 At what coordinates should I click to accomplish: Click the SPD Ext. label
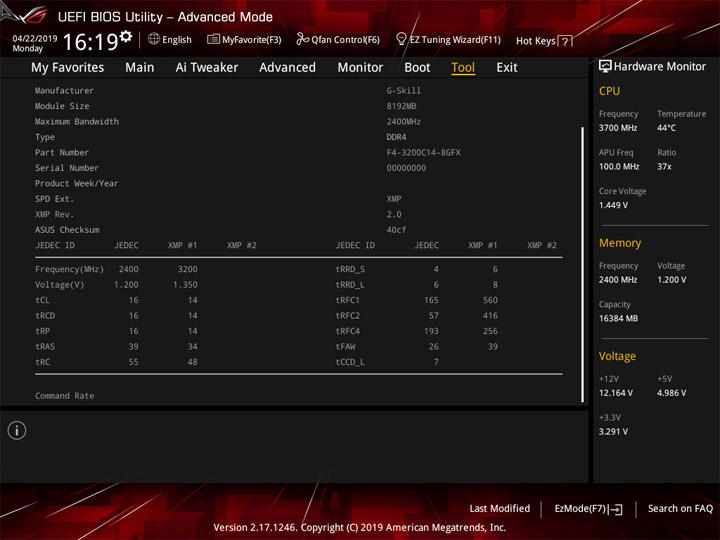(x=54, y=199)
